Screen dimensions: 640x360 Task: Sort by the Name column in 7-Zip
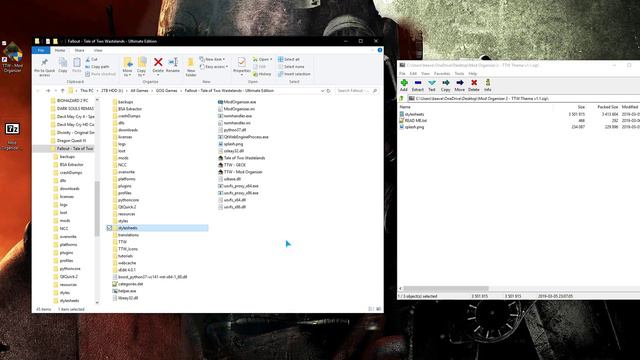coord(405,107)
